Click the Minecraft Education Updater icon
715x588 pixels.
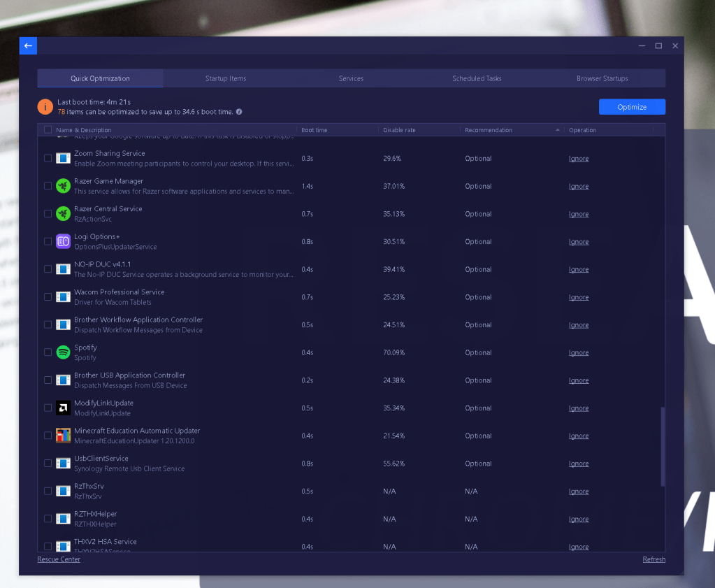click(x=63, y=436)
